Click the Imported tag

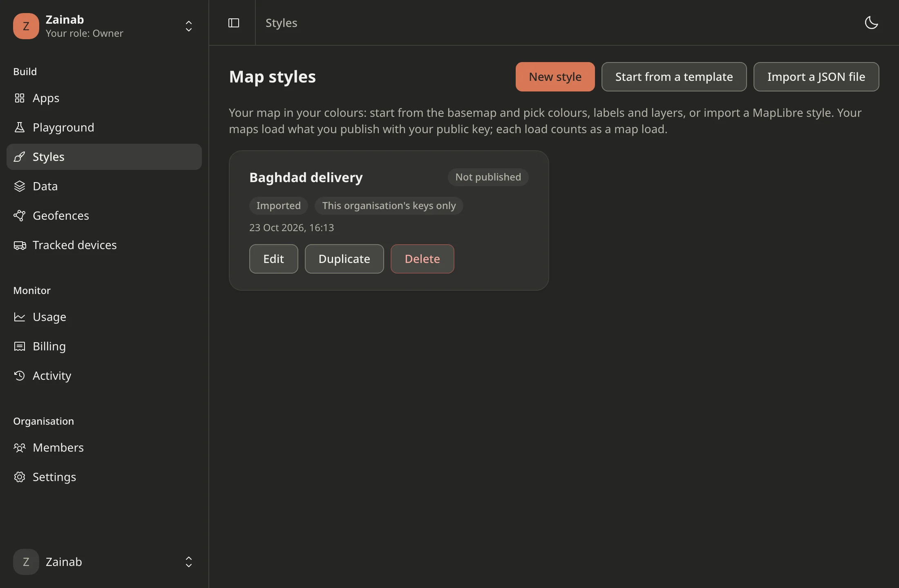tap(278, 206)
